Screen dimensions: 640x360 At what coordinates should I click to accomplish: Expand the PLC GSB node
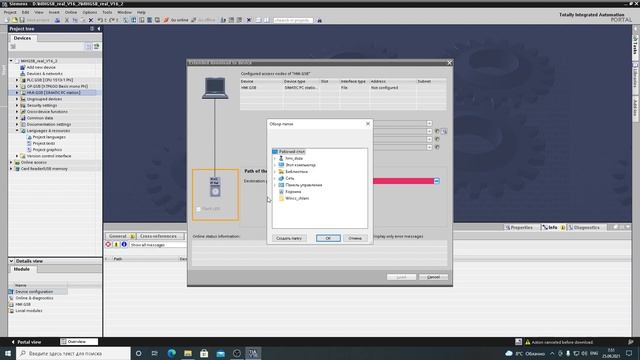pos(17,80)
